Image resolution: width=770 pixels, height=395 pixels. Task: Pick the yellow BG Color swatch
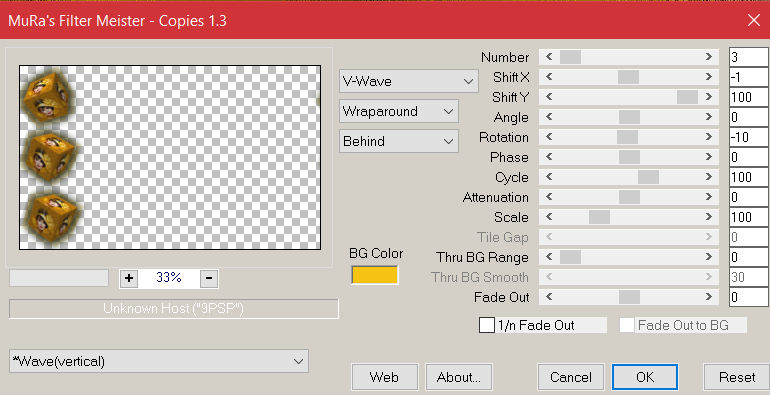(x=375, y=275)
